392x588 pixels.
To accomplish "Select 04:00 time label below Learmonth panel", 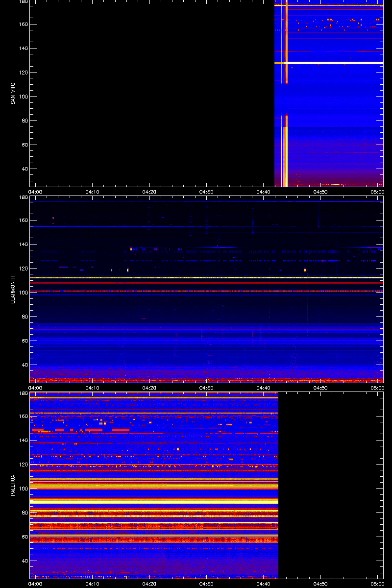I will (x=36, y=388).
